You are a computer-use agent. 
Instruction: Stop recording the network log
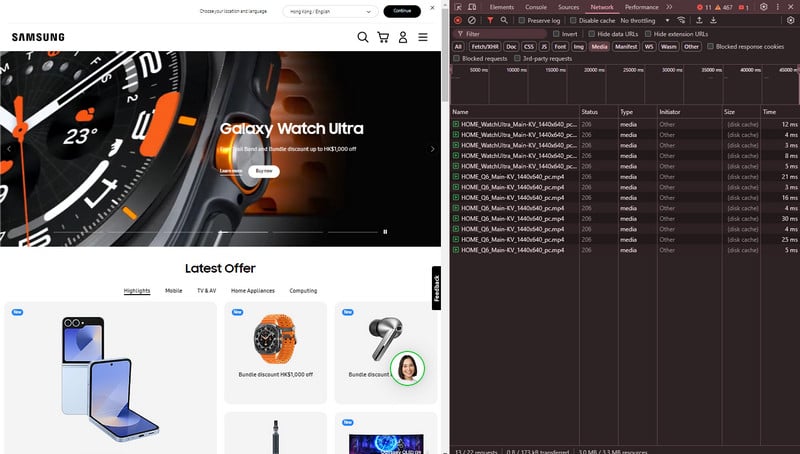click(458, 20)
